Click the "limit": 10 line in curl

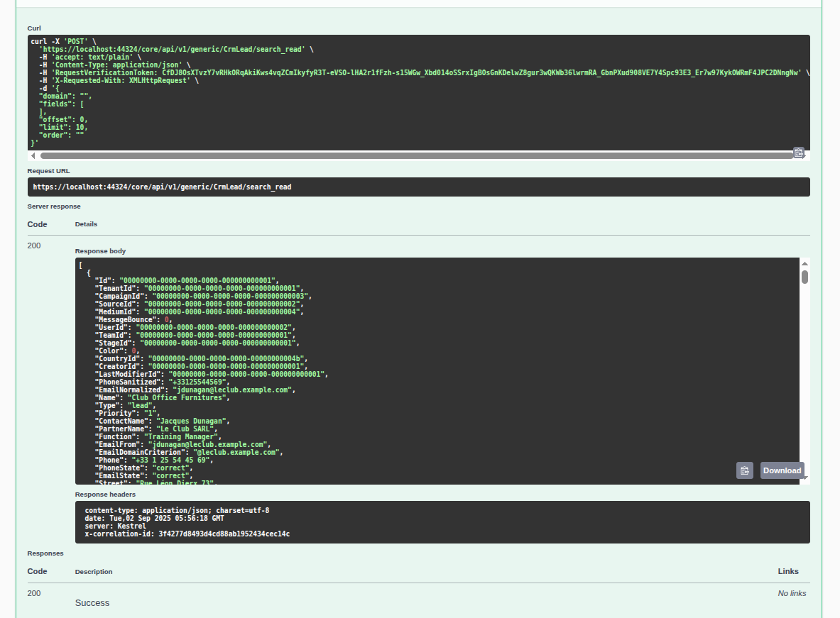63,128
